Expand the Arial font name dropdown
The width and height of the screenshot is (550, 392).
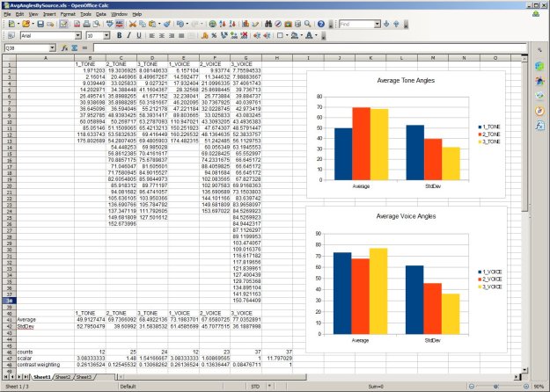click(x=82, y=36)
